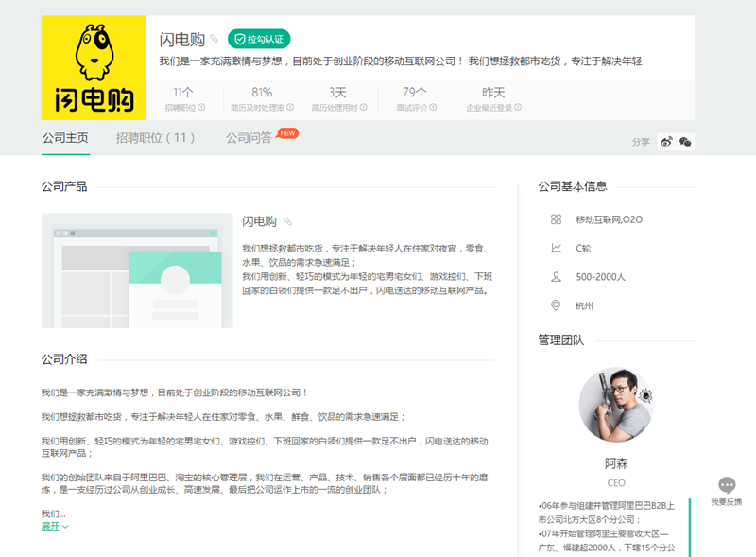This screenshot has height=557, width=756.
Task: Click the 79个 interview reviews count
Action: (x=415, y=92)
